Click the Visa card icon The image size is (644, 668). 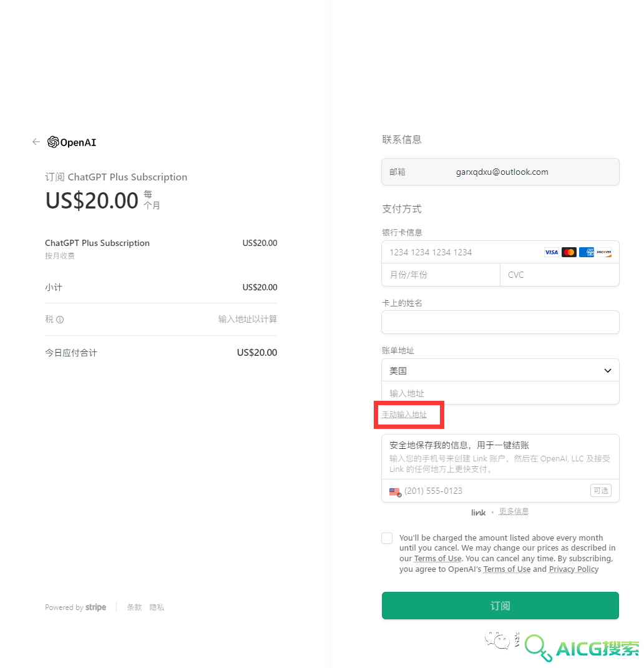(x=551, y=252)
